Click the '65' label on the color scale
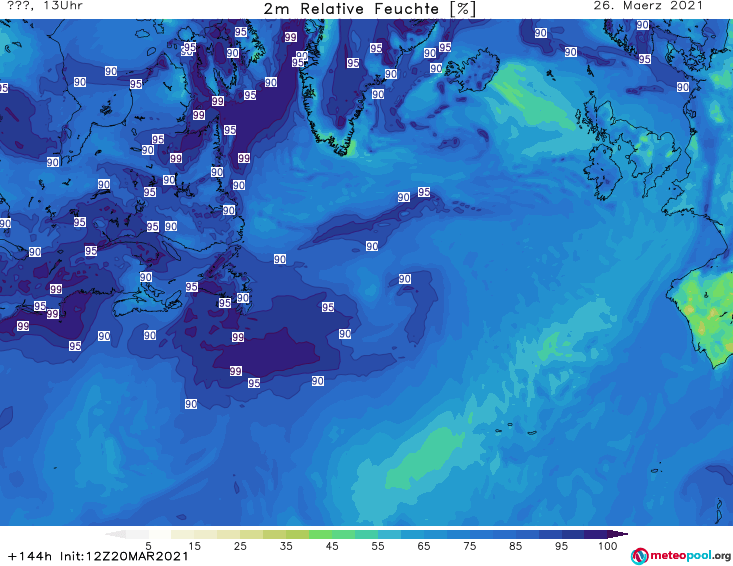Viewport: 733px width, 566px height. tap(424, 546)
